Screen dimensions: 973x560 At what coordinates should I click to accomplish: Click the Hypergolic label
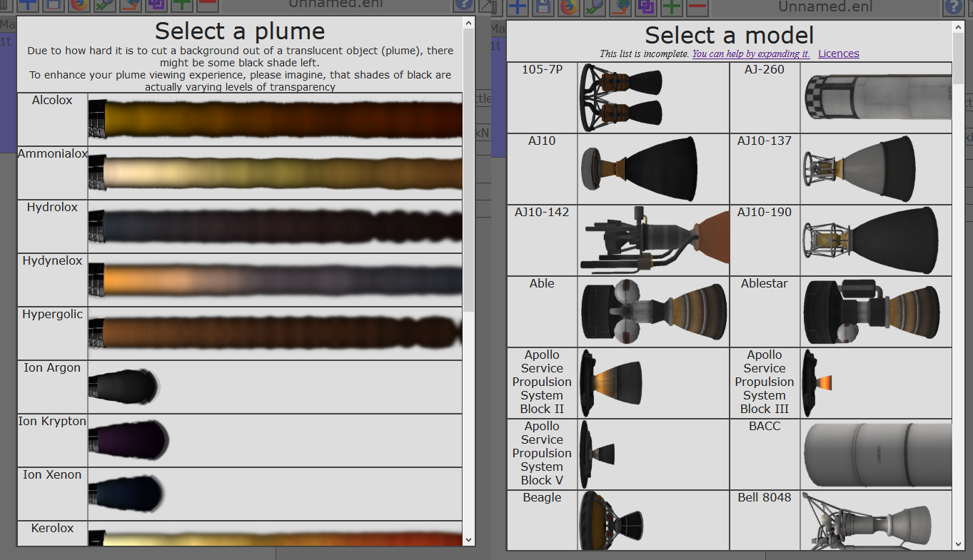tap(52, 315)
